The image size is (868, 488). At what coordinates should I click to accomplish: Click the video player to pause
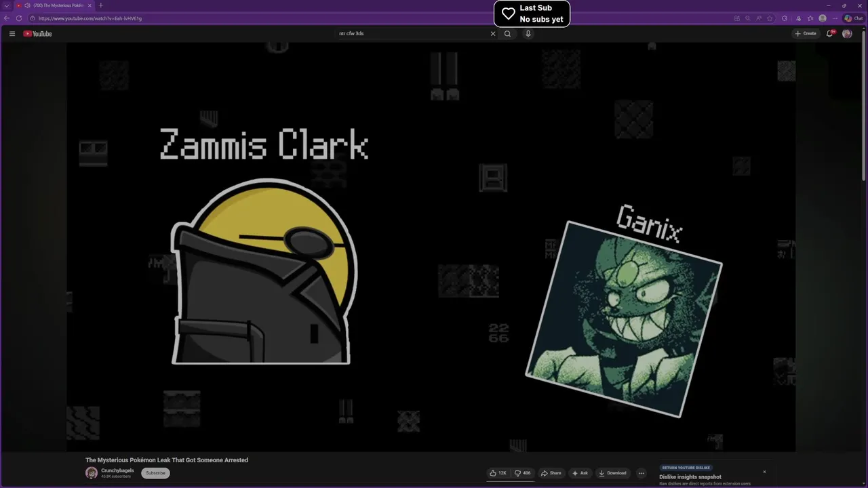pyautogui.click(x=431, y=246)
